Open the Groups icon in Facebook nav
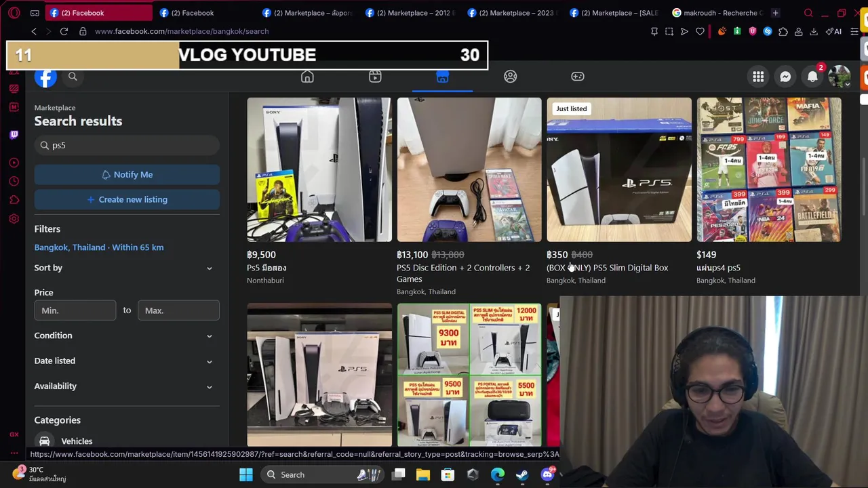868x488 pixels. (x=510, y=77)
